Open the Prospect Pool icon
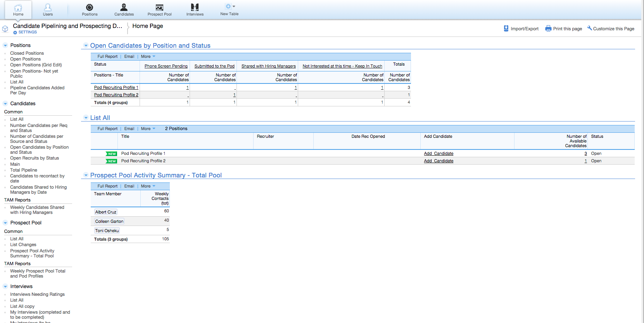The image size is (644, 323). 159,7
